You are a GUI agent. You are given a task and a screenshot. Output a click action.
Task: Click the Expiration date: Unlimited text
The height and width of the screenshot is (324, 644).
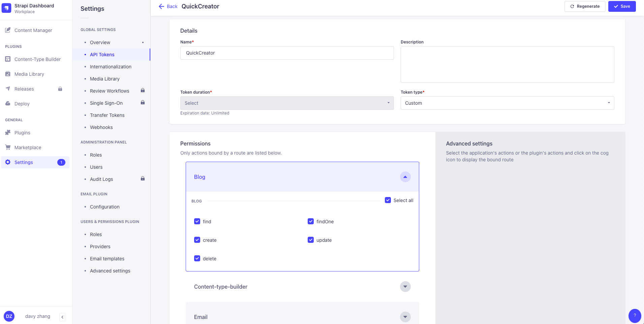205,113
